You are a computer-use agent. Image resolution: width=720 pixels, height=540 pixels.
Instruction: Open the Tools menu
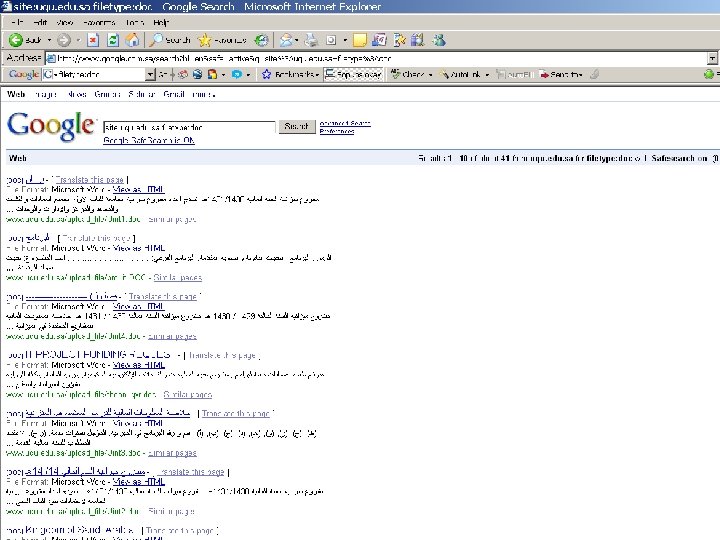[135, 22]
